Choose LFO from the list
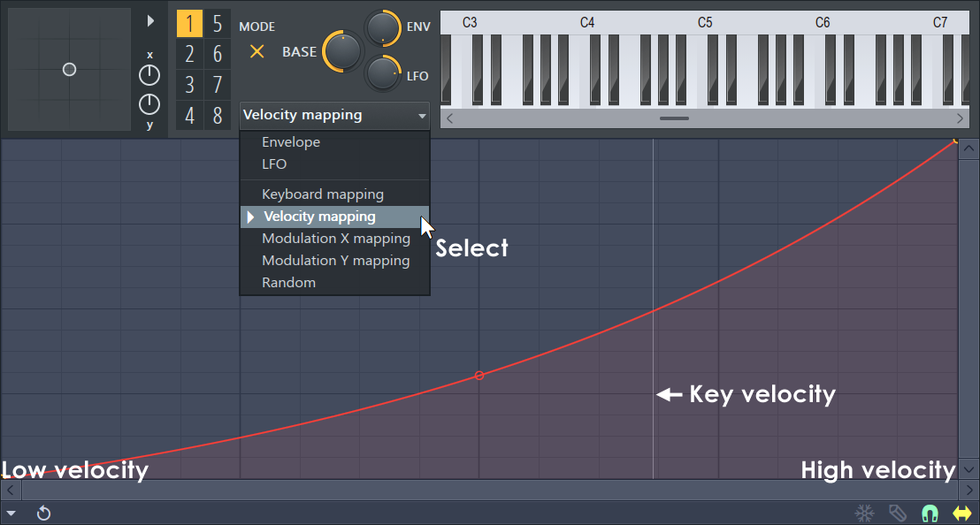Viewport: 980px width, 525px height. [334, 164]
